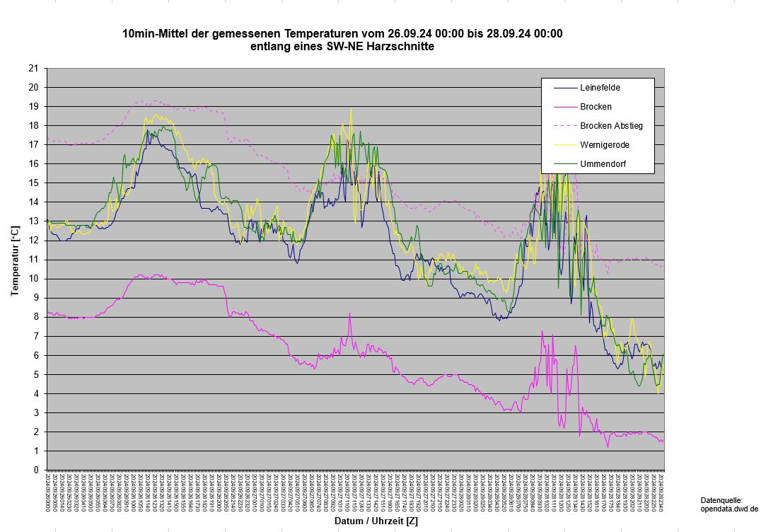This screenshot has height=532, width=766.
Task: Click the Leinefelde legend label
Action: coord(600,88)
